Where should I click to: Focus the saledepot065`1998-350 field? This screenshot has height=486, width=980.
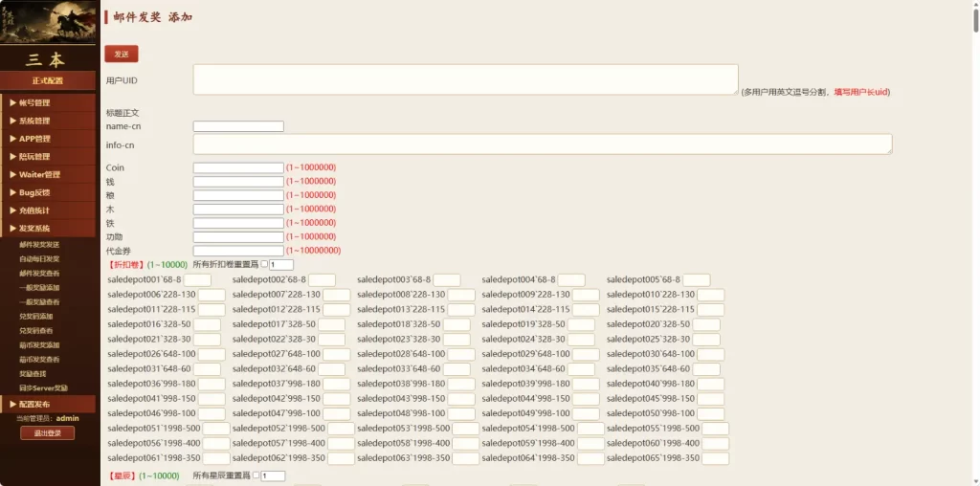715,459
